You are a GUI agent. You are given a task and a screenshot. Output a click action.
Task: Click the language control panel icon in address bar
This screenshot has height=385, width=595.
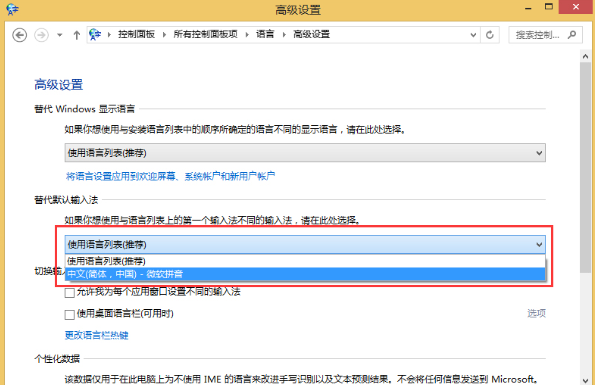(95, 35)
